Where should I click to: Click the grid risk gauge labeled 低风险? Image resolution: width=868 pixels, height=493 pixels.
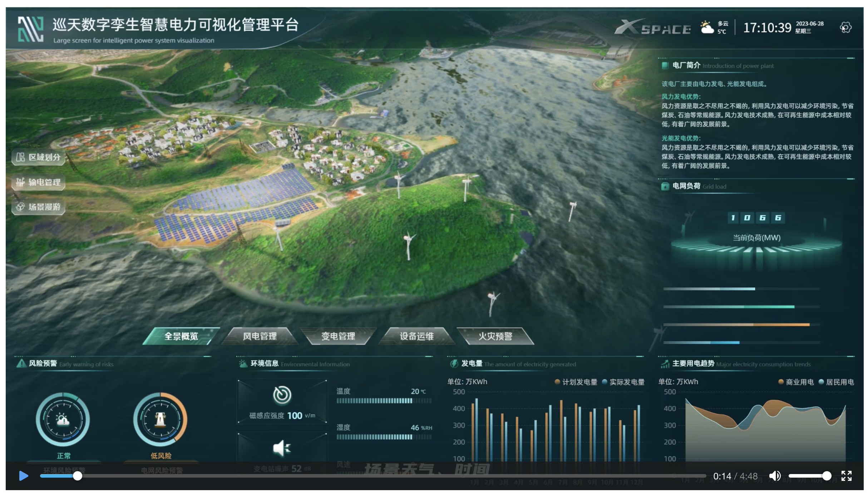pos(160,419)
